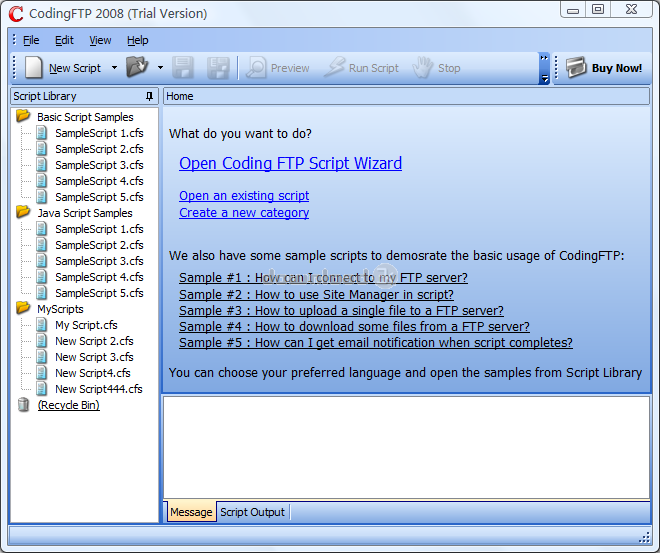Click file icon of Java SampleScript 2.cfs
The height and width of the screenshot is (553, 660).
point(41,245)
